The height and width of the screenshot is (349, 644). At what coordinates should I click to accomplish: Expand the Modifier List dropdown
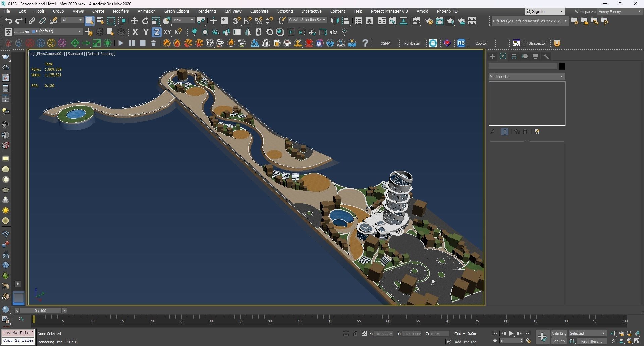[x=527, y=77]
